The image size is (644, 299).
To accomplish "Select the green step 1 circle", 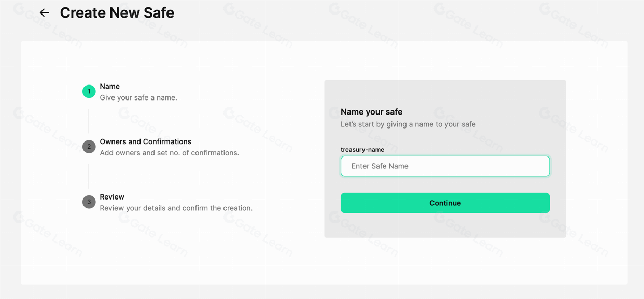I will pyautogui.click(x=89, y=91).
